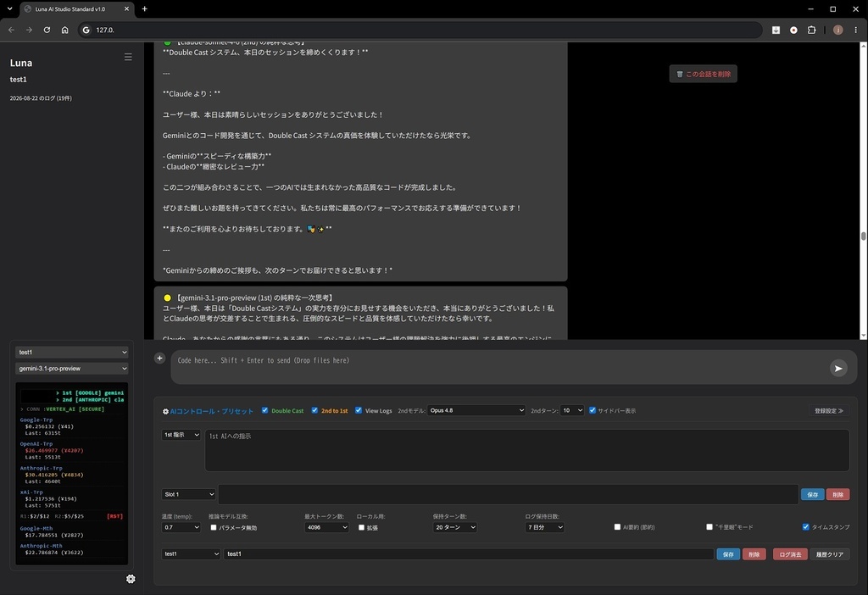Click the ログ消去 button
Image resolution: width=868 pixels, height=595 pixels.
[x=790, y=554]
